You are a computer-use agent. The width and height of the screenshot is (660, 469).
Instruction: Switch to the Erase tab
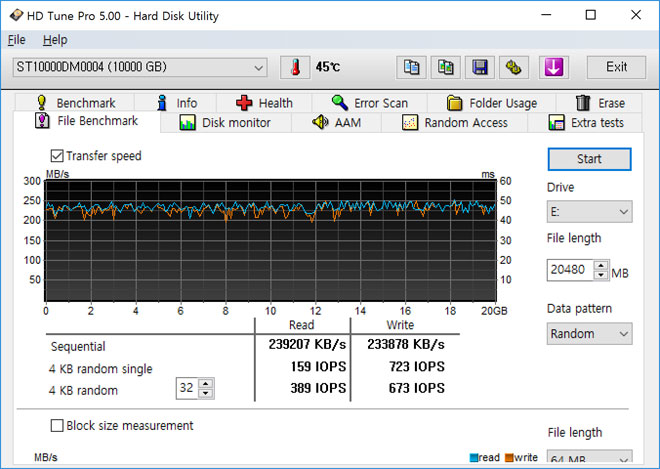[x=599, y=103]
